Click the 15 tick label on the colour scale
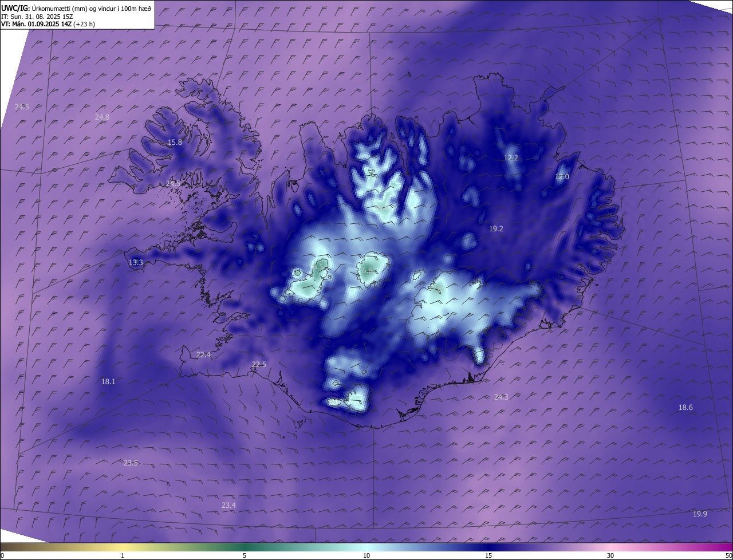 tap(488, 555)
